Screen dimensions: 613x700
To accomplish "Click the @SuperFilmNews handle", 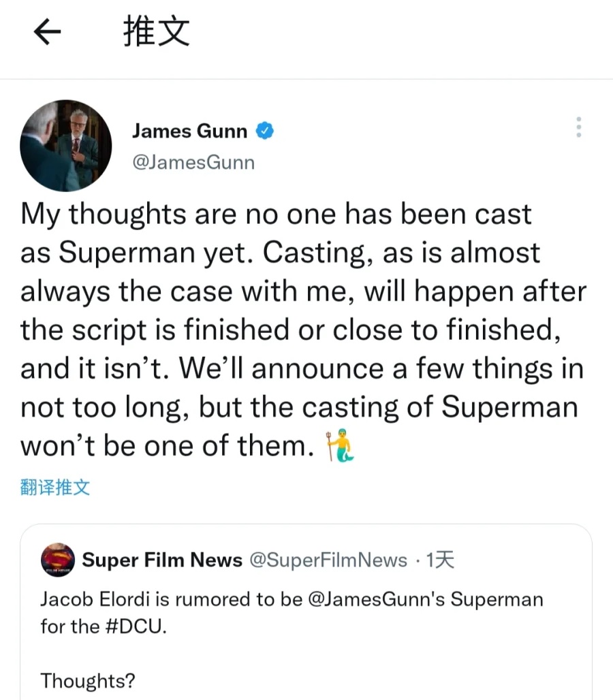I will pos(328,560).
